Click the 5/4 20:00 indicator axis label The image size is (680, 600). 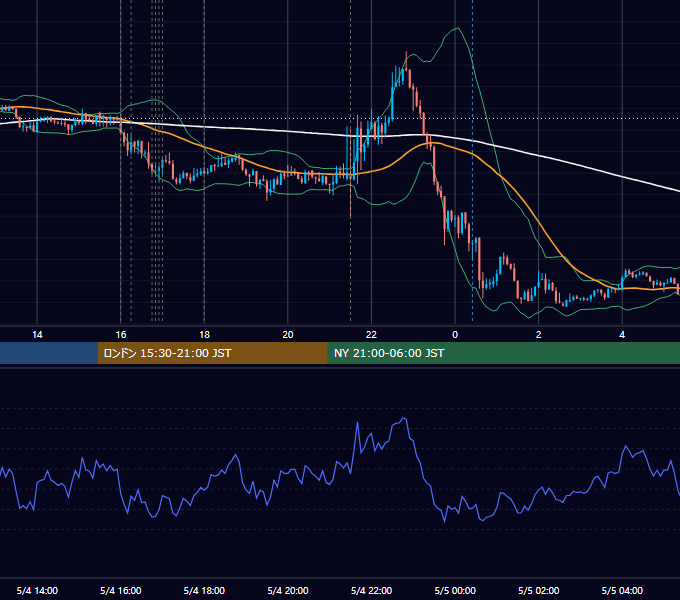(x=288, y=590)
